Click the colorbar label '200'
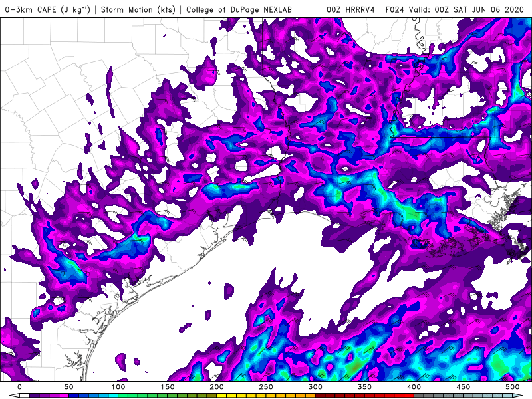 [217, 387]
